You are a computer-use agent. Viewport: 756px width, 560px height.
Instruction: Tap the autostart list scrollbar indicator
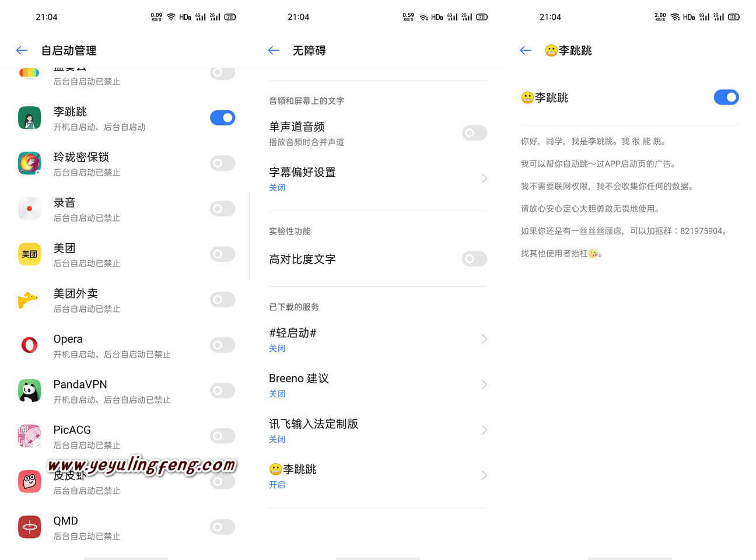coord(249,236)
